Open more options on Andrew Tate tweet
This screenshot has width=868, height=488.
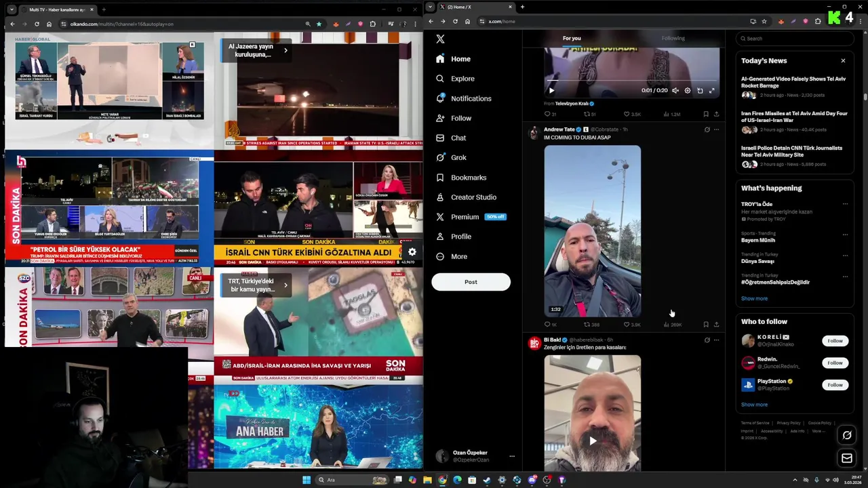[716, 129]
